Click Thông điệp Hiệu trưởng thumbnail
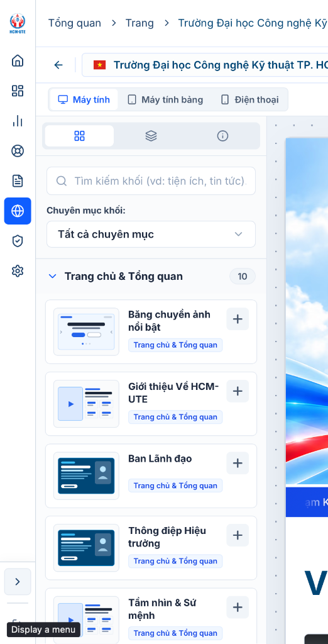This screenshot has width=328, height=644. click(x=86, y=548)
